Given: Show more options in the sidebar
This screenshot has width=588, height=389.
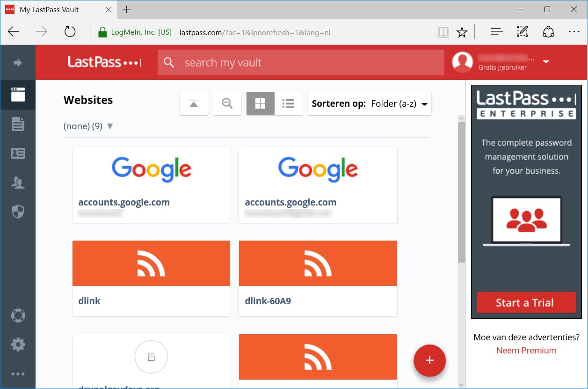Looking at the screenshot, I should (18, 374).
